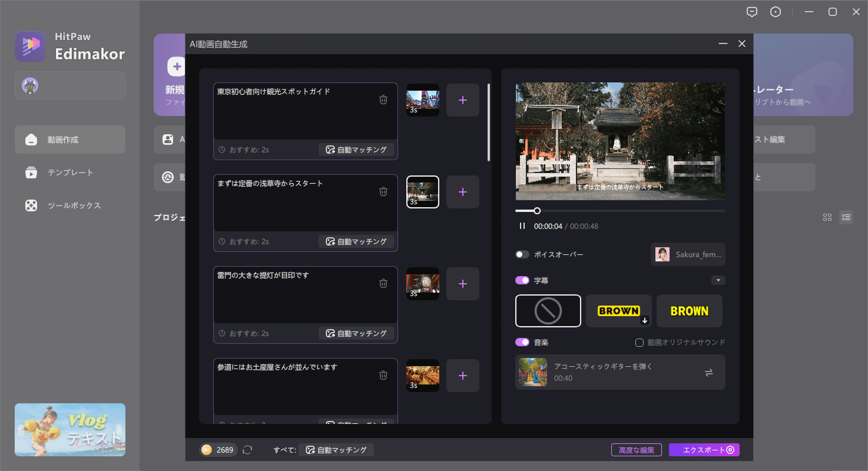Select the no-subtitle-style option

click(548, 311)
